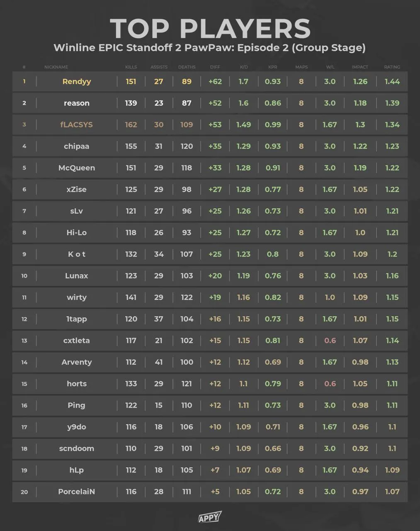Click scndoom's KPR value 0.66

(x=273, y=448)
